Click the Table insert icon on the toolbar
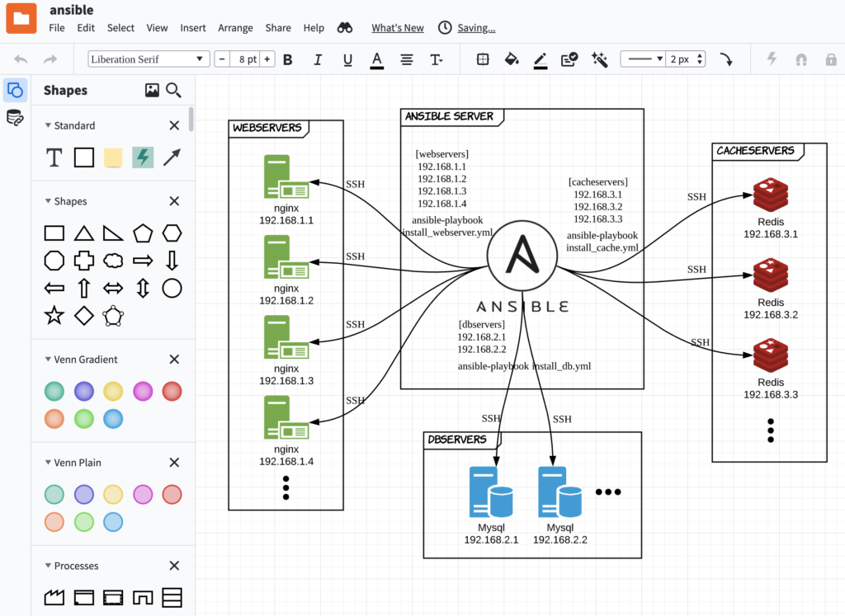The image size is (845, 616). click(x=483, y=59)
